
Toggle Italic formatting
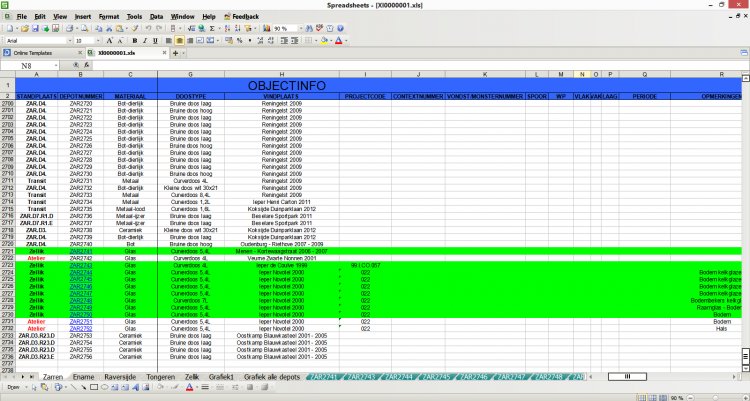pyautogui.click(x=145, y=41)
